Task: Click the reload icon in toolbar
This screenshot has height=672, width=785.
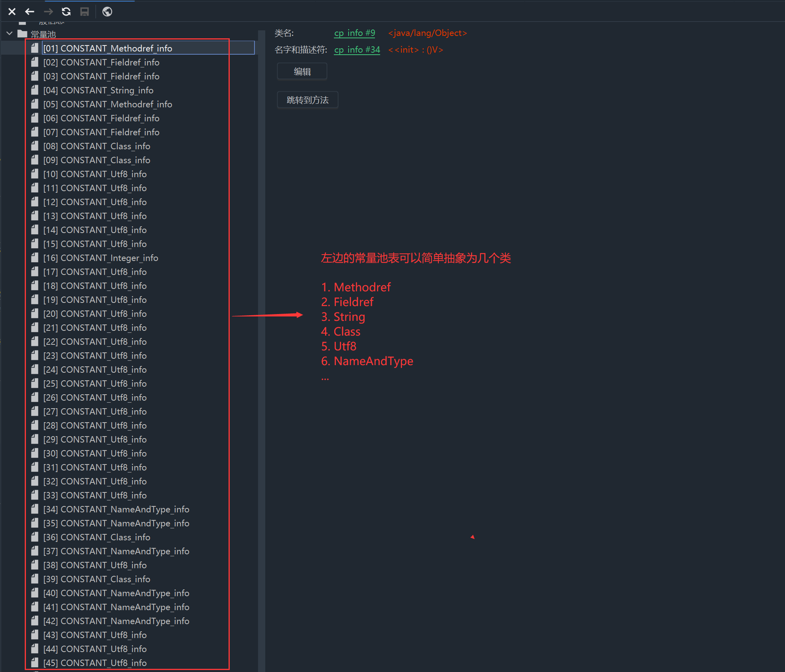Action: [x=66, y=12]
